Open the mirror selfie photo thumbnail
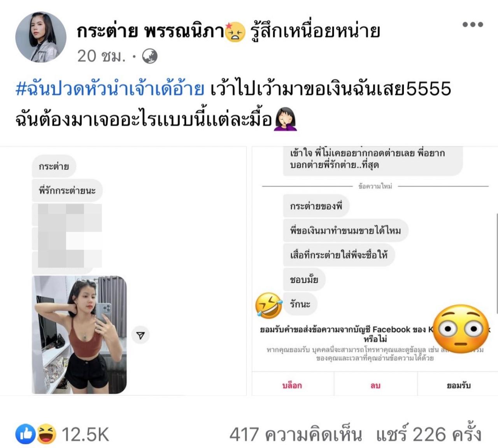Image resolution: width=498 pixels, height=448 pixels. click(79, 335)
